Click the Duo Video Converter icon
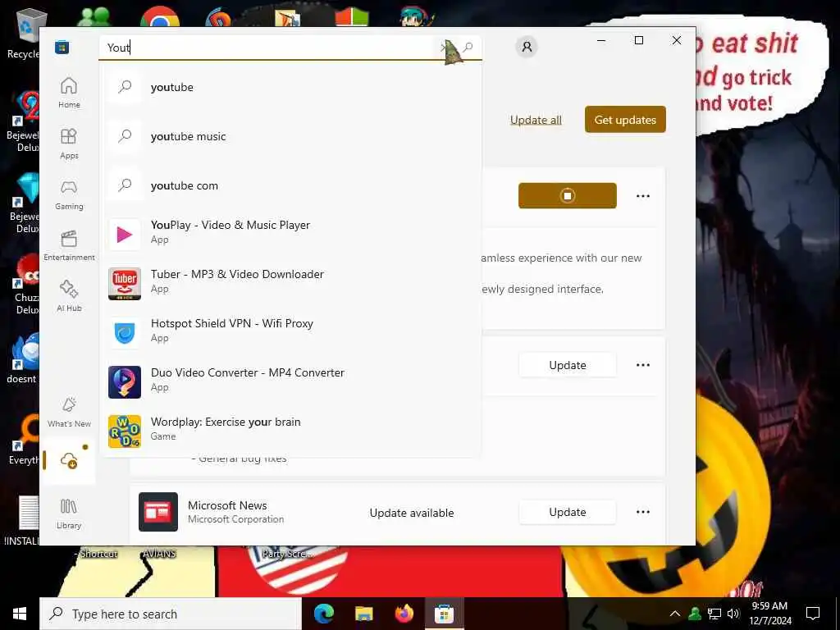This screenshot has height=630, width=840. [x=125, y=382]
